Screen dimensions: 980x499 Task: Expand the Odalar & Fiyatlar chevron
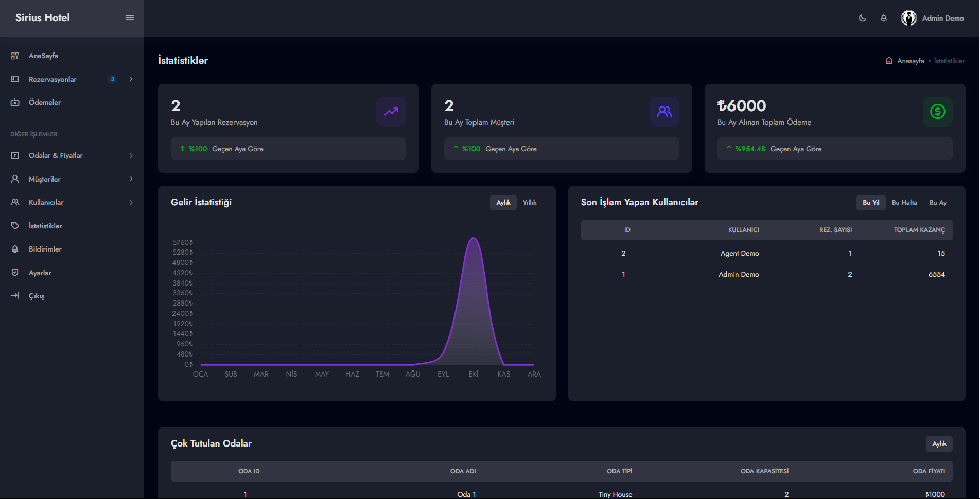(x=131, y=155)
